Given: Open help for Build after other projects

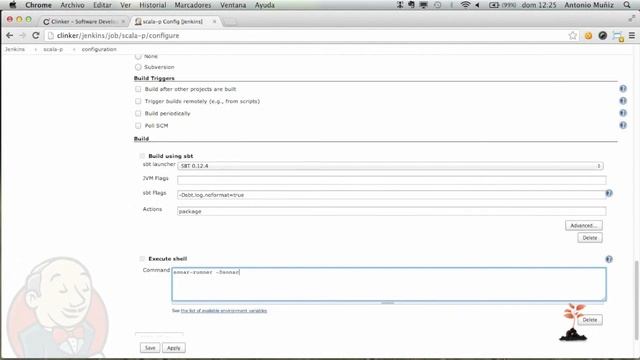Looking at the screenshot, I should coord(623,89).
